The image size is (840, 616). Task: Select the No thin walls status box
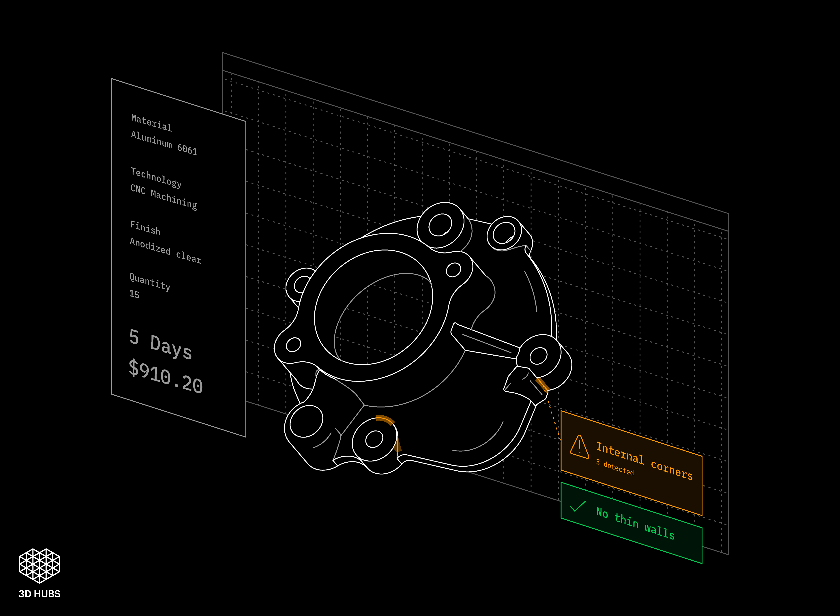coord(631,523)
